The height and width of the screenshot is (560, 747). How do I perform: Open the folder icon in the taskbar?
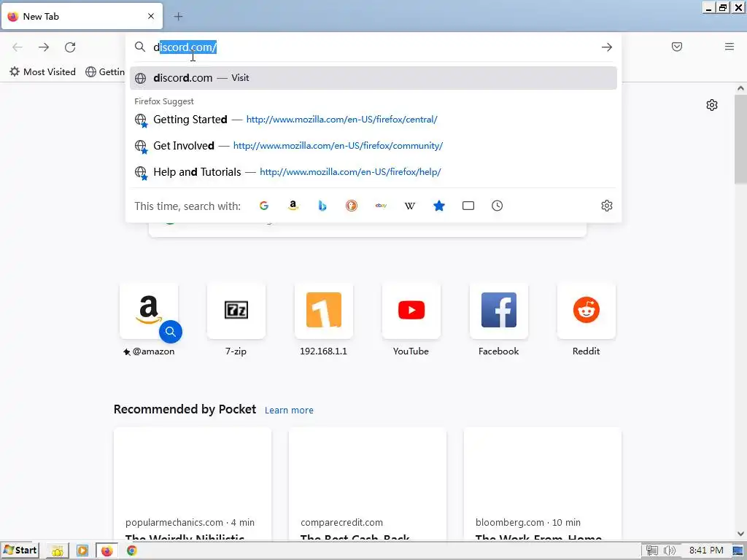click(58, 551)
